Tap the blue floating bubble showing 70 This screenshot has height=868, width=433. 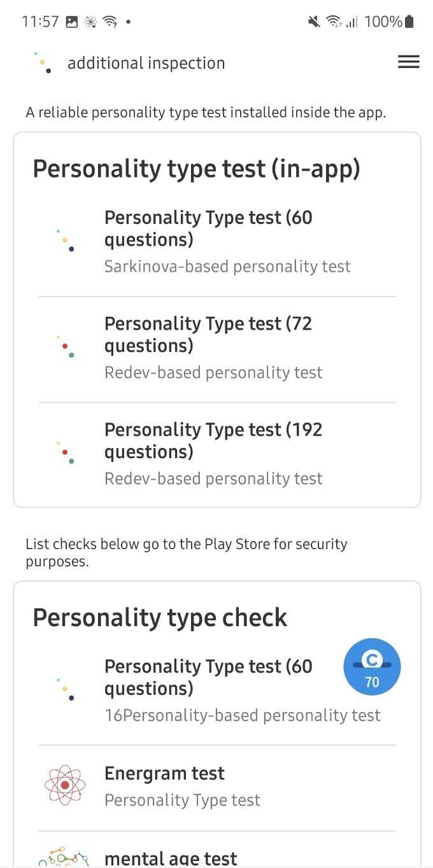coord(372,667)
